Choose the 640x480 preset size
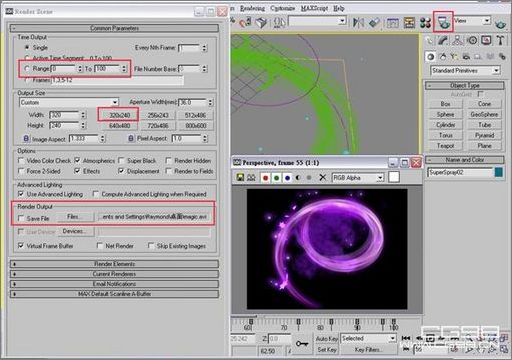The width and height of the screenshot is (512, 360). coord(119,126)
